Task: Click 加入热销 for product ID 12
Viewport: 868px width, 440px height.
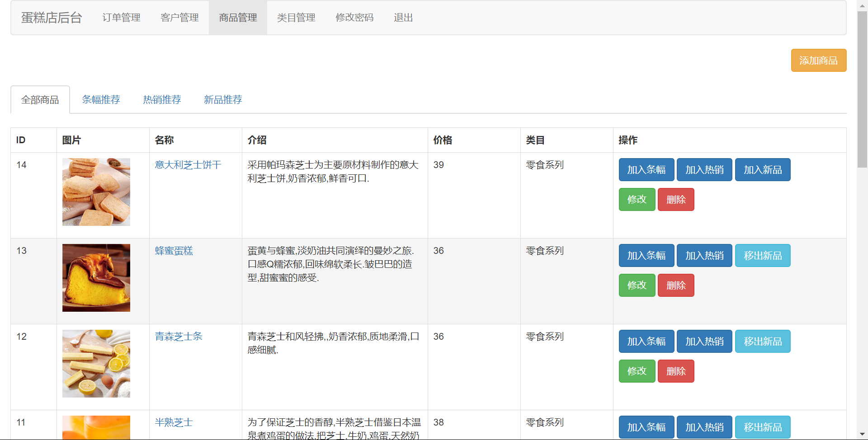Action: pos(704,342)
